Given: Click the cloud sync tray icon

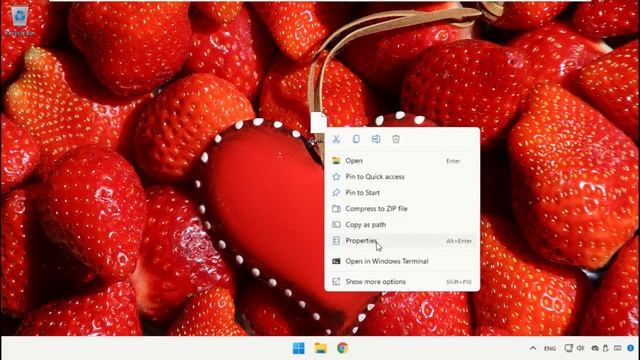Looking at the screenshot, I should [x=595, y=348].
